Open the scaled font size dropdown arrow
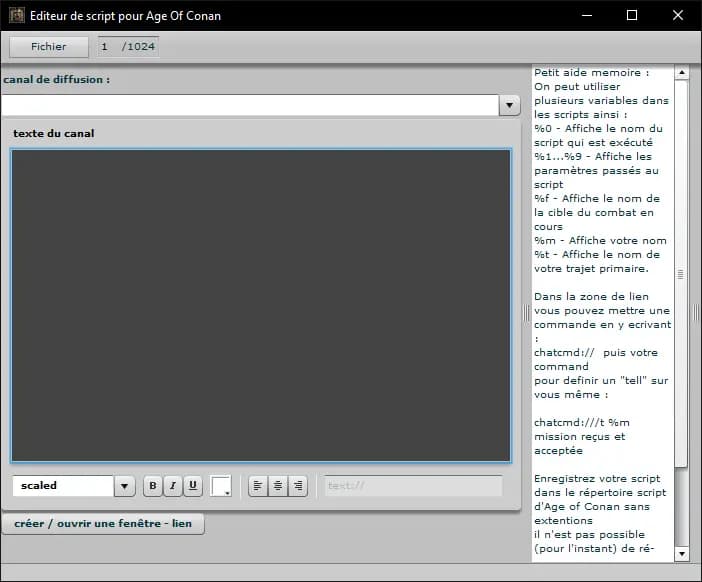 coord(124,486)
